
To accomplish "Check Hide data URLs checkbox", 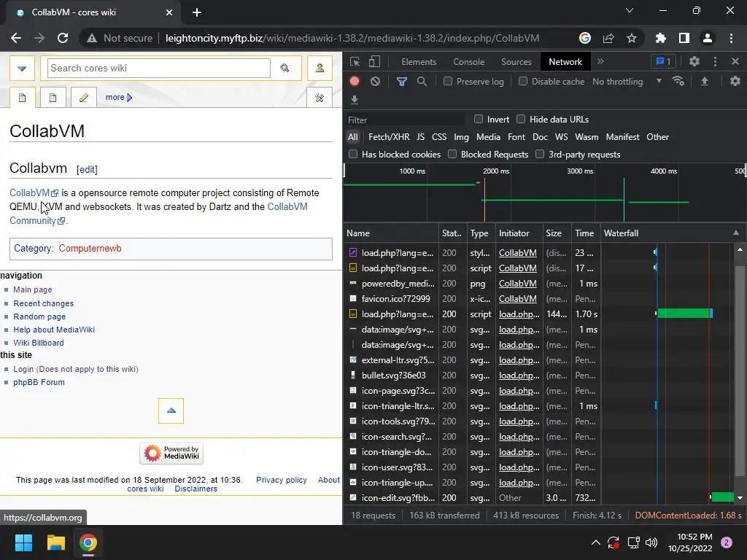I will coord(521,119).
